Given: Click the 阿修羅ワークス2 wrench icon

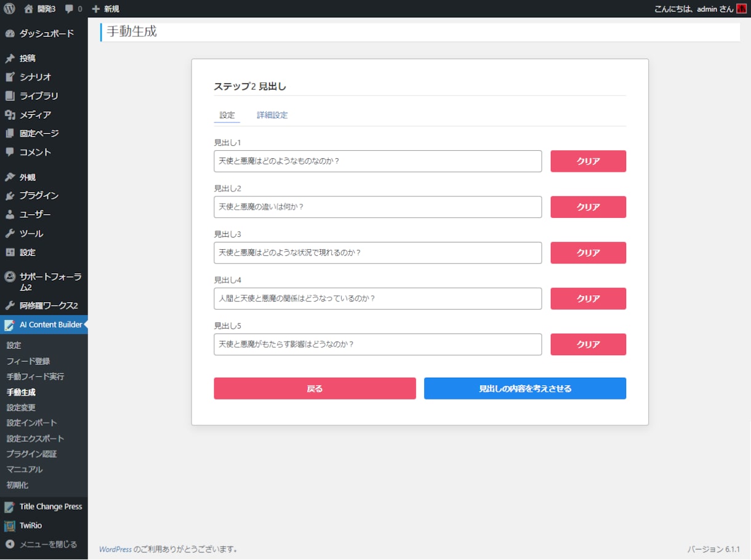Looking at the screenshot, I should point(10,306).
